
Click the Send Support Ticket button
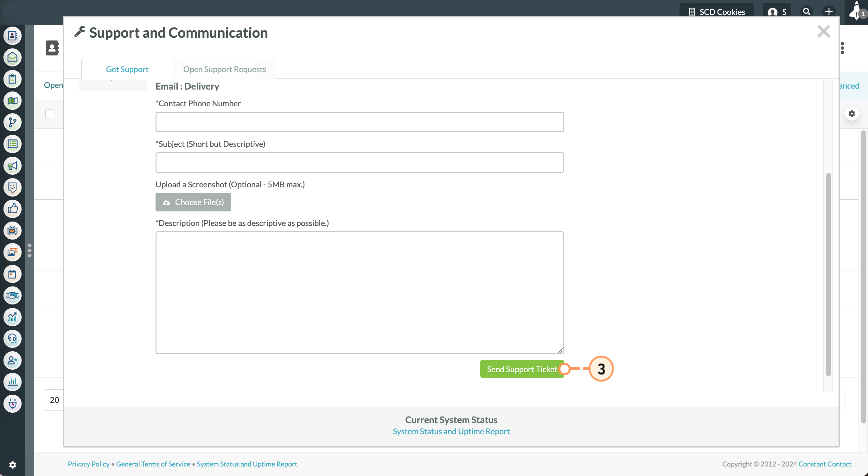click(x=522, y=369)
